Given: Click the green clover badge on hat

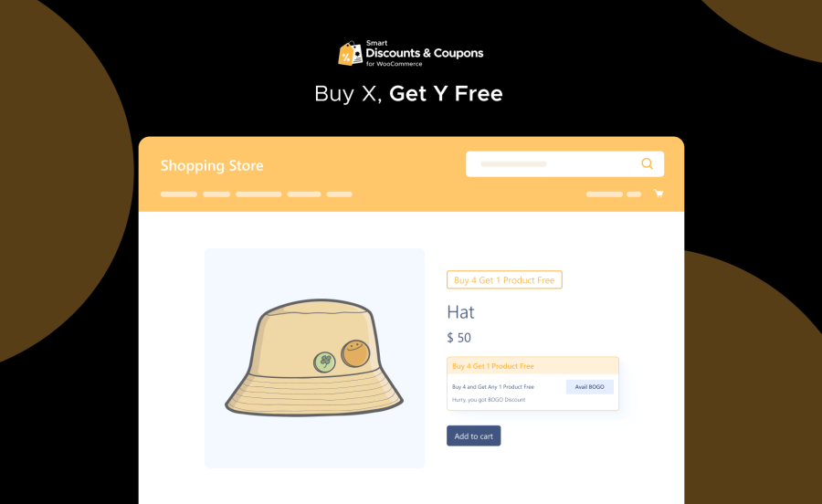Looking at the screenshot, I should pos(324,362).
